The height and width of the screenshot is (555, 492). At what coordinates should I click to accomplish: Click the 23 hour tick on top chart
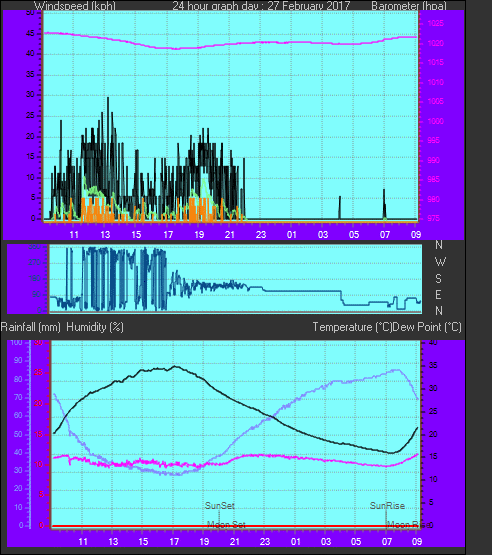pyautogui.click(x=261, y=235)
